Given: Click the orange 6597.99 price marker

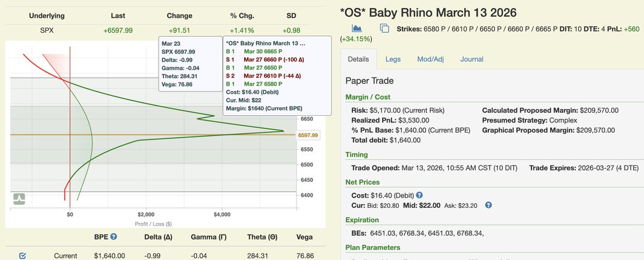Looking at the screenshot, I should [307, 135].
